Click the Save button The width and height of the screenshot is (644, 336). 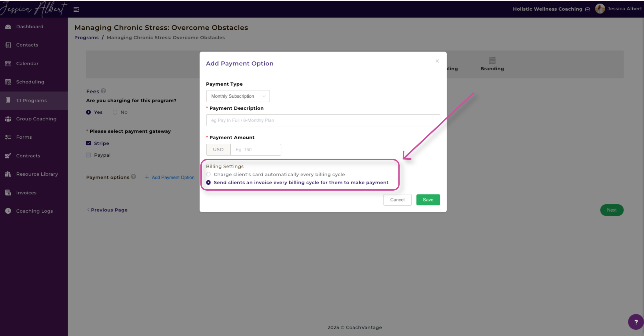coord(428,200)
